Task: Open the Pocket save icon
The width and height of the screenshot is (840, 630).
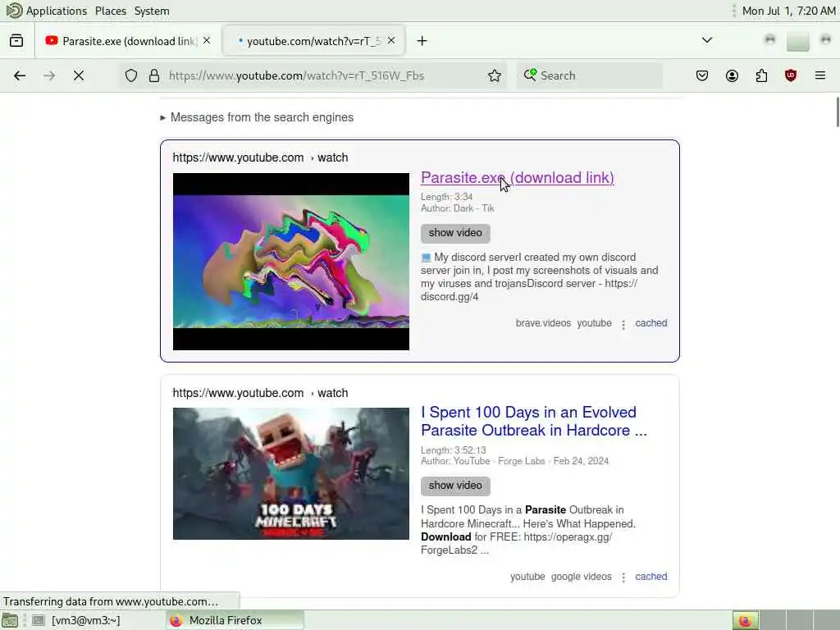Action: tap(702, 75)
